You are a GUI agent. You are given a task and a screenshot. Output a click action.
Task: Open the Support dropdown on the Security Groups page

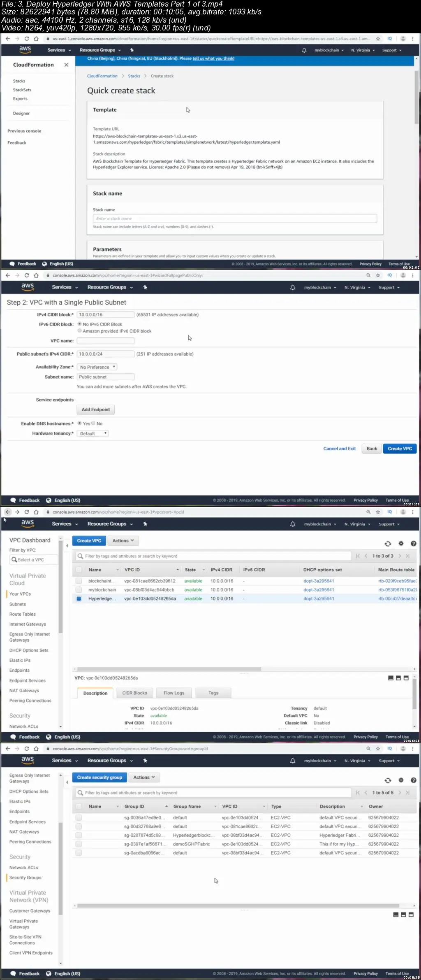click(389, 761)
